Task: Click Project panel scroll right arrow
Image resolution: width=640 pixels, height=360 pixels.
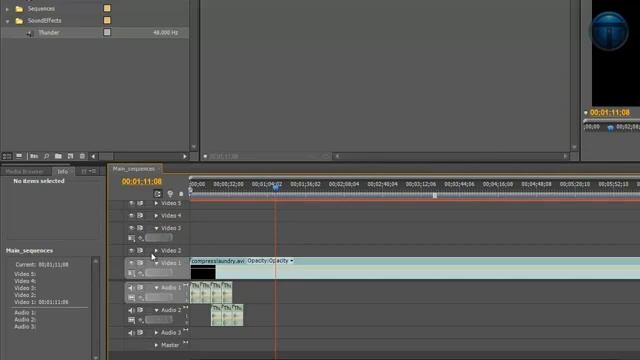Action: coord(185,156)
